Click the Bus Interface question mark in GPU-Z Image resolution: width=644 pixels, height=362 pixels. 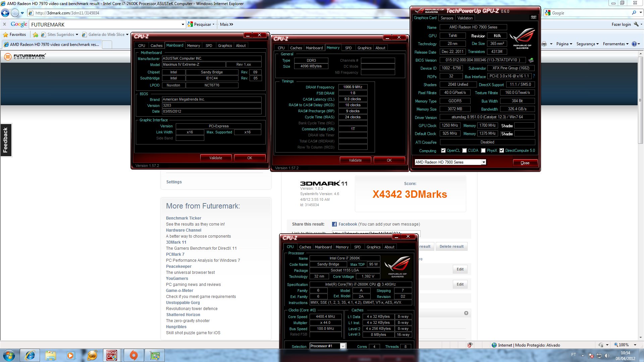point(534,76)
